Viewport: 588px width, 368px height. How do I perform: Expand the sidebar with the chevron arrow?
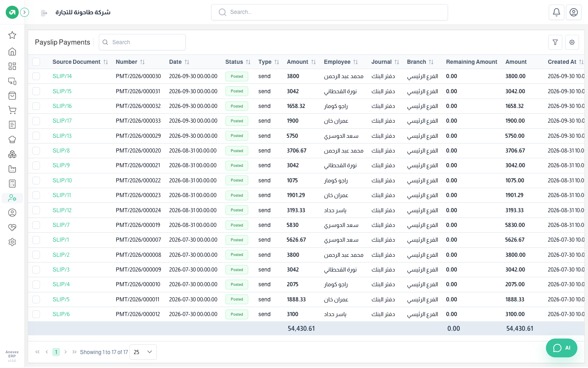25,12
